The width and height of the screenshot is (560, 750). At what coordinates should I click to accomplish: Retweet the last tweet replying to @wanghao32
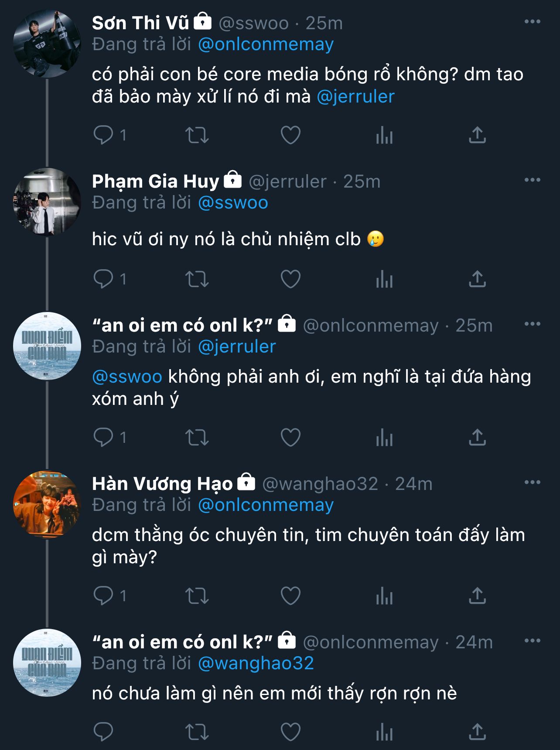click(x=197, y=732)
